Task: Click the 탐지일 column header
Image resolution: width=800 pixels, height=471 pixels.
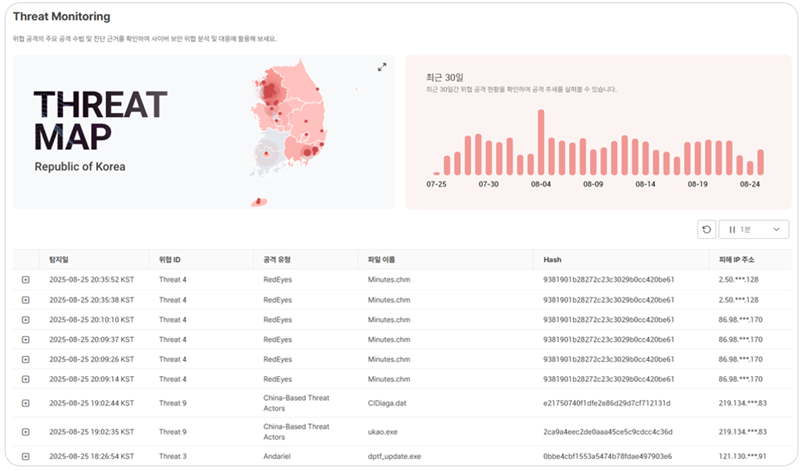Action: [59, 260]
